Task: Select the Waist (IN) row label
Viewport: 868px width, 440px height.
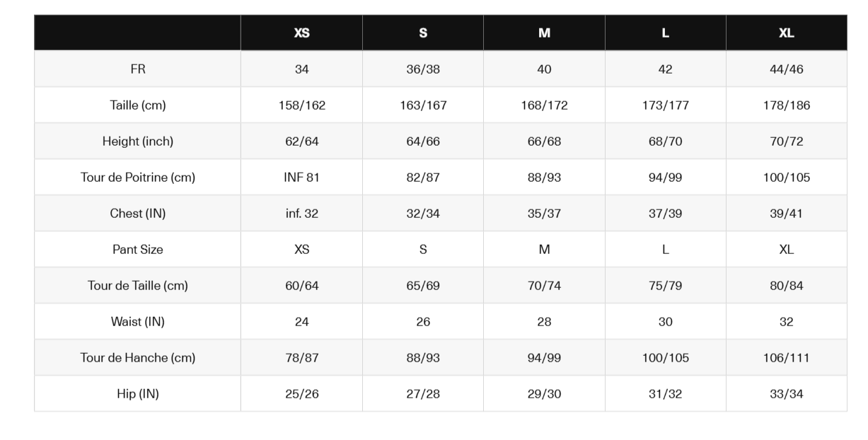Action: pos(138,322)
